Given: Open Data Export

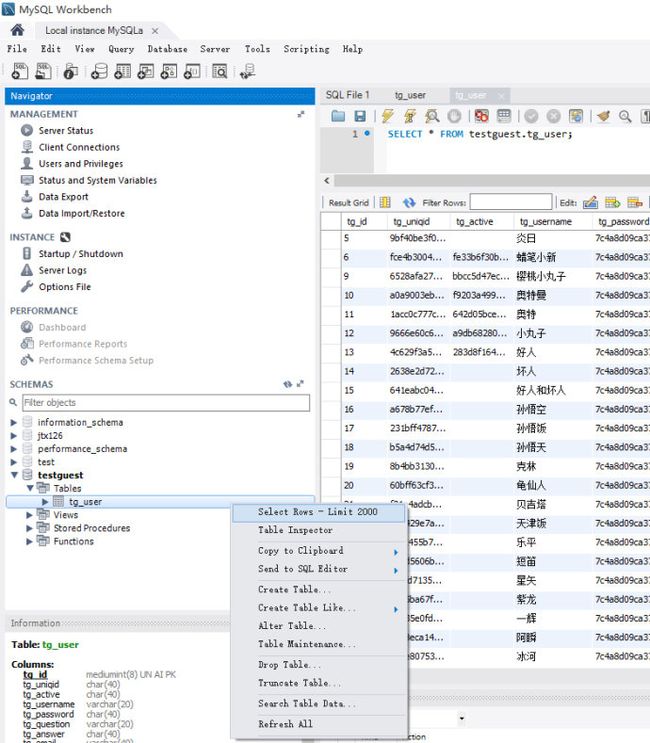Looking at the screenshot, I should [x=63, y=197].
